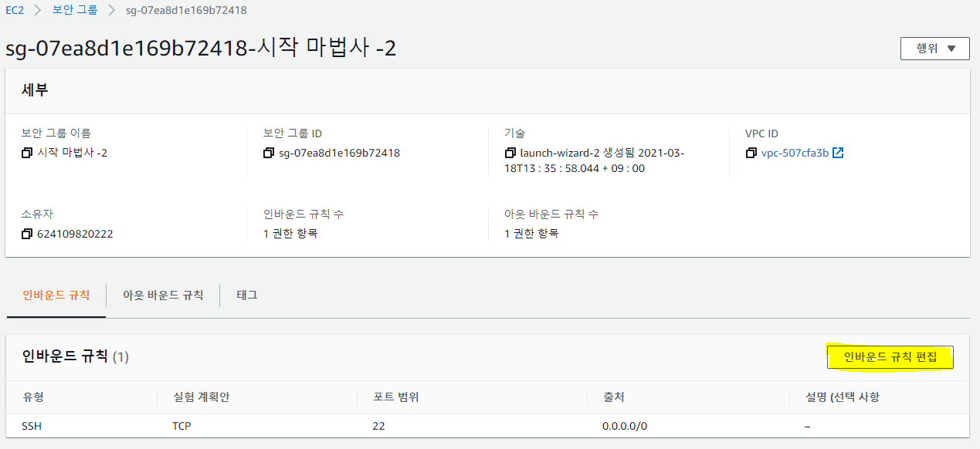Sort by the 출처 column header

pyautogui.click(x=613, y=397)
